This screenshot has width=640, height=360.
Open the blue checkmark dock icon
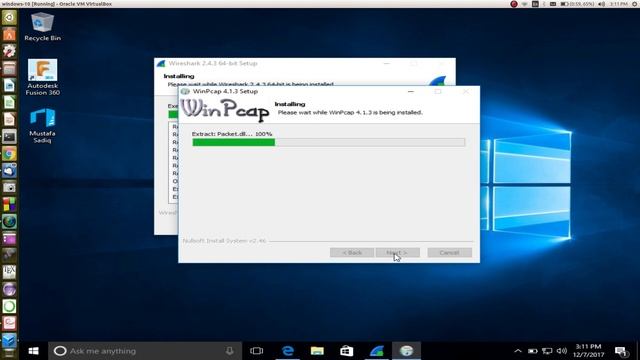tap(9, 340)
